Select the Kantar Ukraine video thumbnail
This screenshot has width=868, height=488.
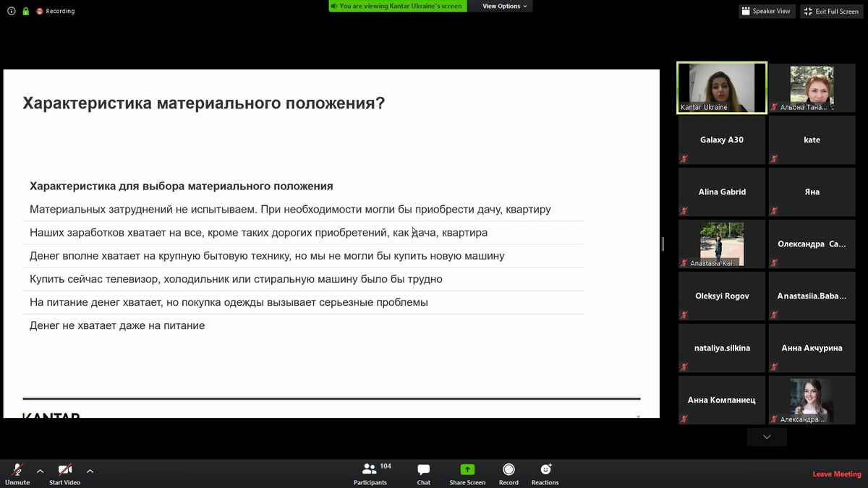point(721,87)
